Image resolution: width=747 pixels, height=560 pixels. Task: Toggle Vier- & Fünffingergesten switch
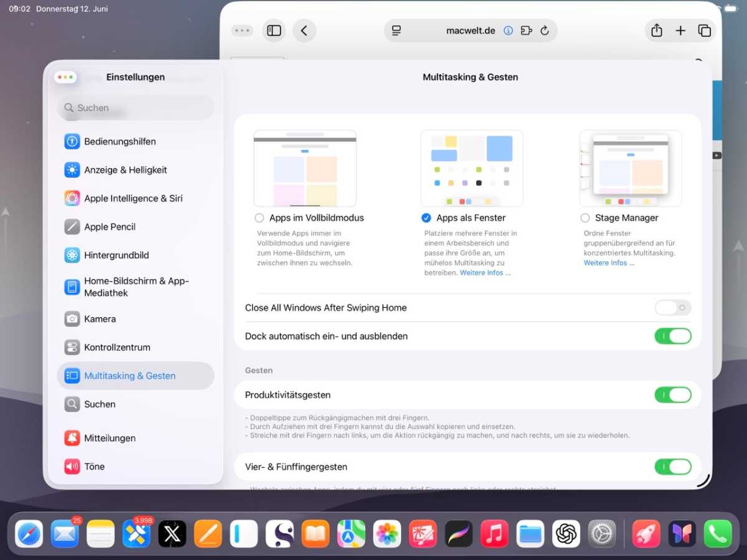tap(673, 467)
